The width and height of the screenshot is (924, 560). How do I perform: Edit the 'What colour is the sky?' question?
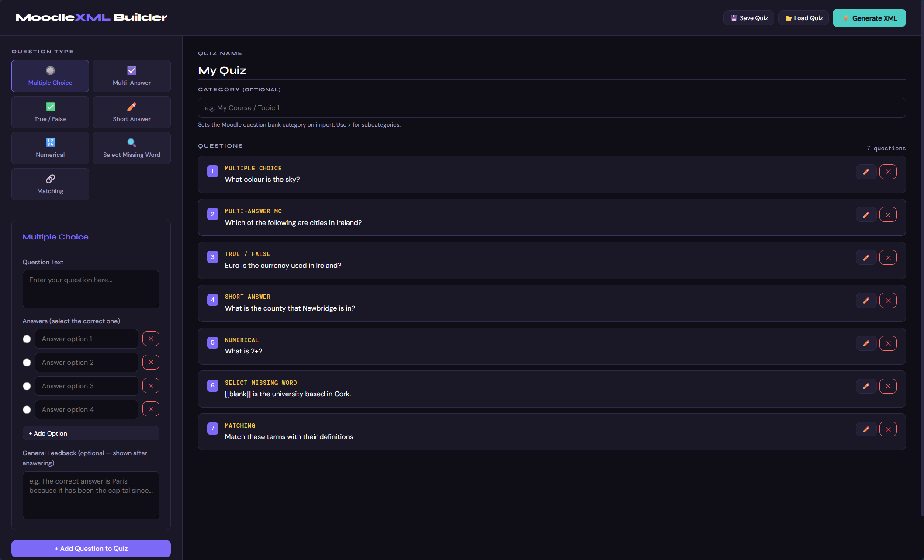point(866,172)
